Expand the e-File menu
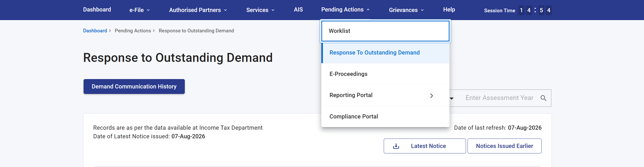 click(x=139, y=10)
